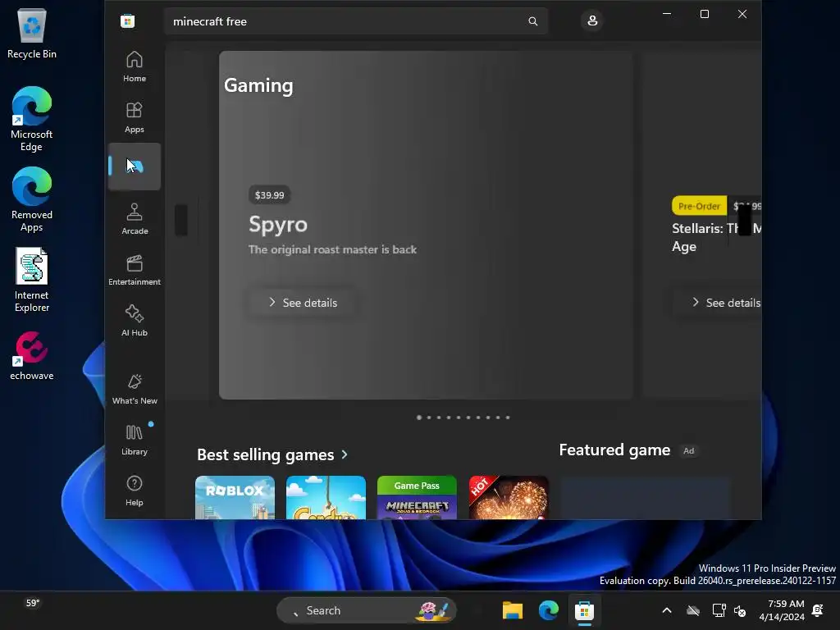Screen dimensions: 840x630
Task: Select the Gaming controller icon in the sidebar
Action: click(x=134, y=167)
